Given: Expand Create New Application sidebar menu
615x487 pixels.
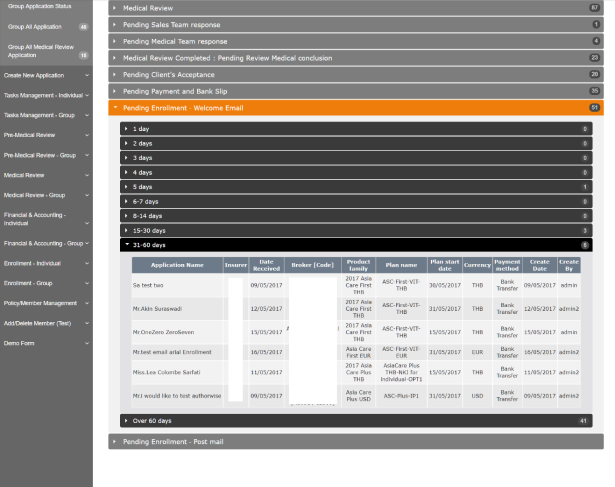Looking at the screenshot, I should [46, 75].
